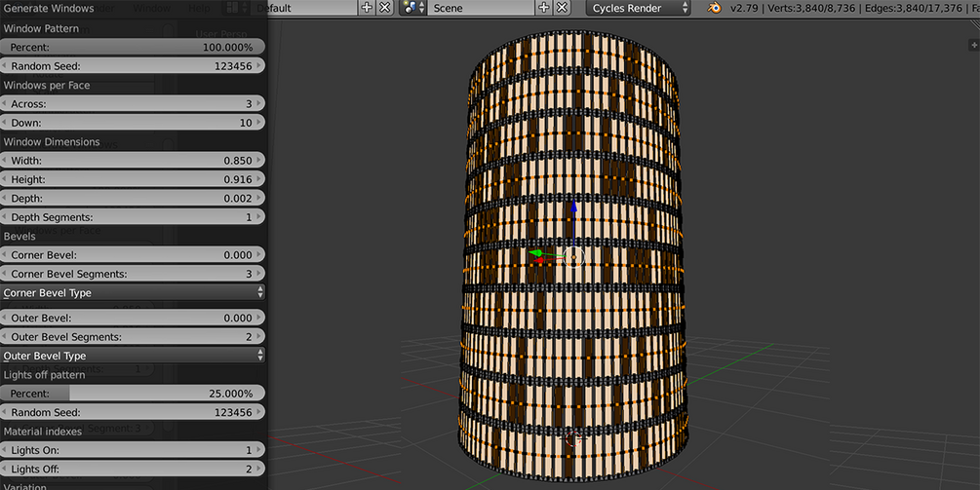Increase Down with its right arrow

click(x=259, y=123)
